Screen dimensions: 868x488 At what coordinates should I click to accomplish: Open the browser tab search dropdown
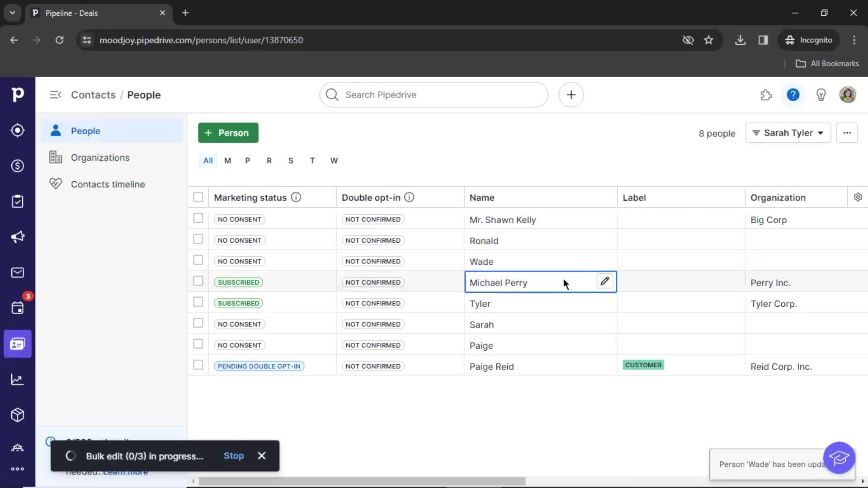(12, 13)
